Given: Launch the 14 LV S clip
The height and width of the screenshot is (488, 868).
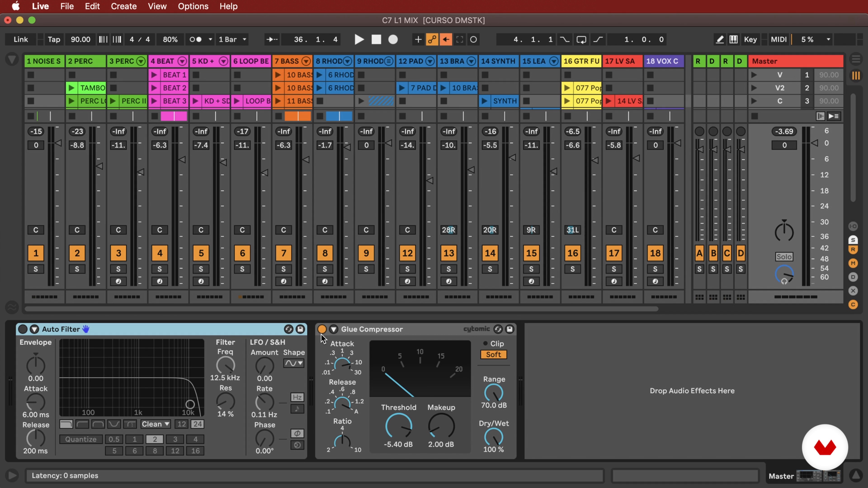Looking at the screenshot, I should (608, 101).
